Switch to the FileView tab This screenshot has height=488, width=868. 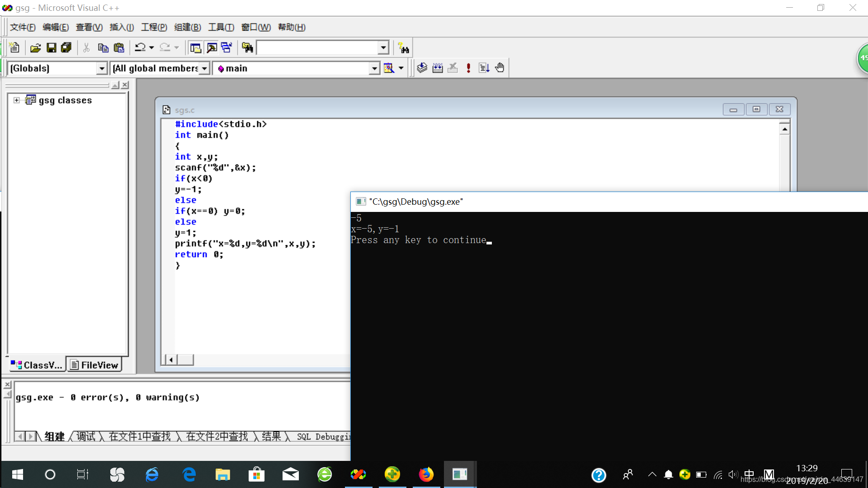click(x=94, y=365)
